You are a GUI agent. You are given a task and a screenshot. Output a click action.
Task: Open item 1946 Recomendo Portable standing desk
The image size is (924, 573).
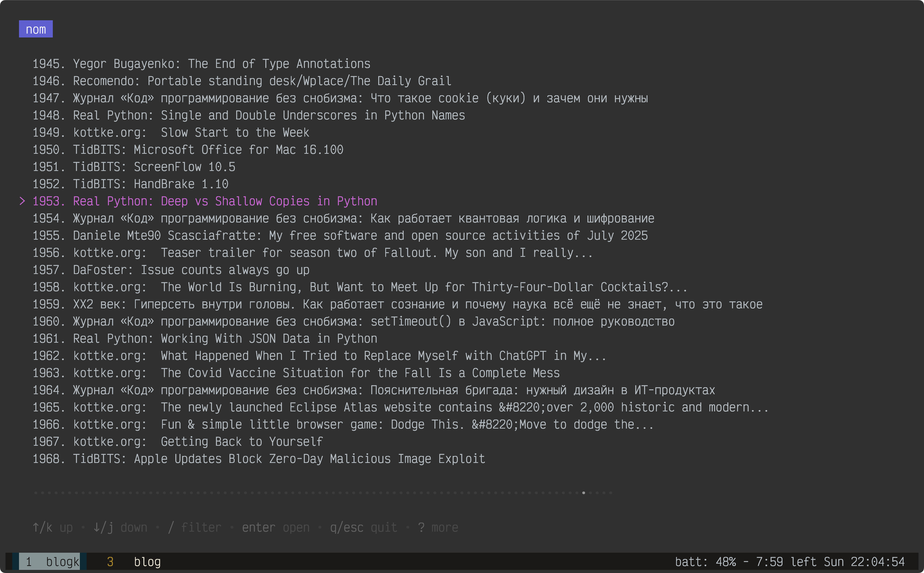click(242, 81)
